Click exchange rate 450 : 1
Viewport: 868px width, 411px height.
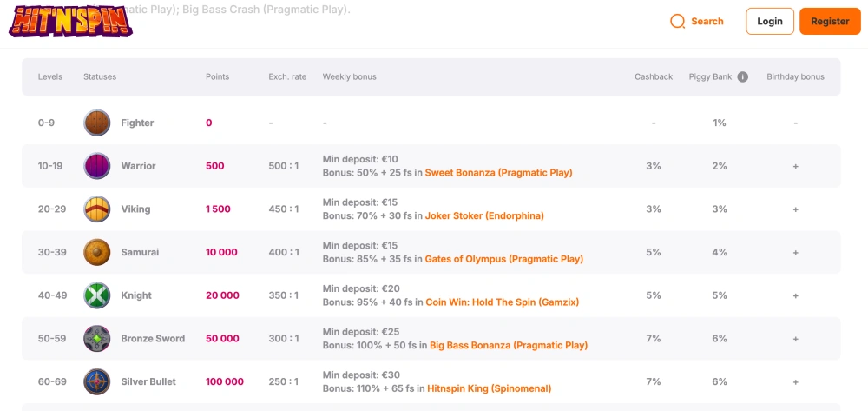284,209
